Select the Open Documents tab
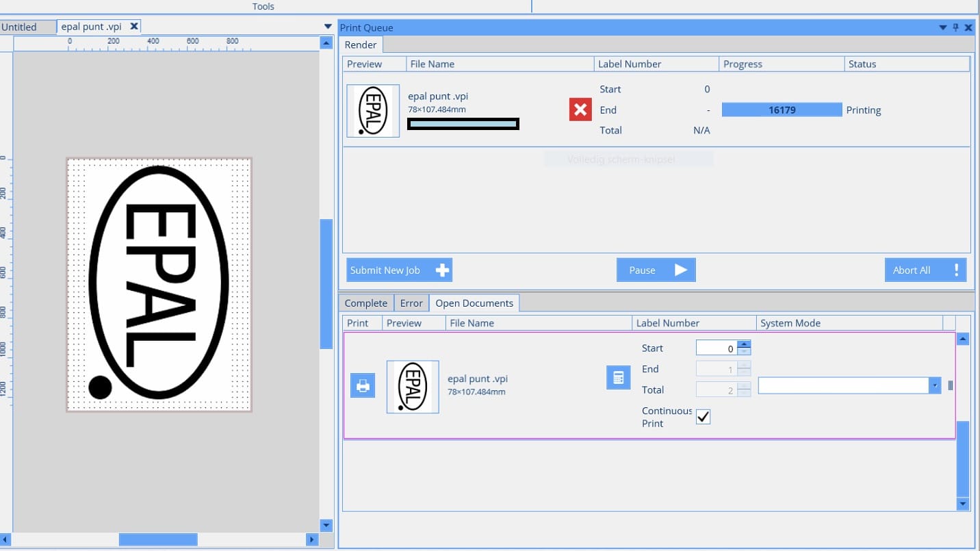The width and height of the screenshot is (980, 551). (474, 303)
